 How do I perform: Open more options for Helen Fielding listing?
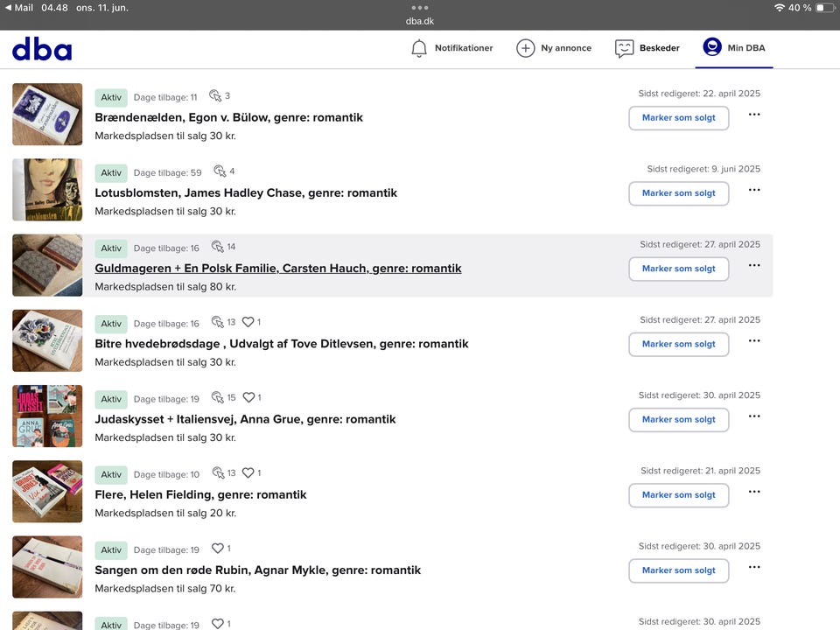click(x=754, y=492)
